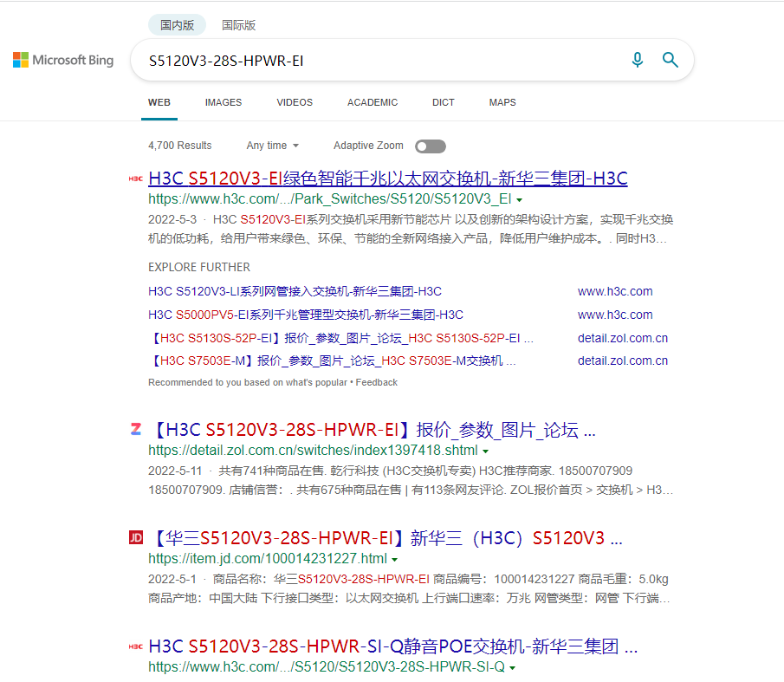
Task: Open the MAPS tab
Action: tap(502, 102)
